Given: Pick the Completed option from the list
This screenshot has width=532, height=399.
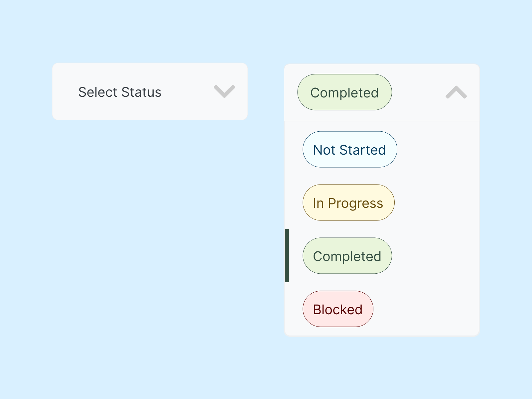Looking at the screenshot, I should [347, 256].
